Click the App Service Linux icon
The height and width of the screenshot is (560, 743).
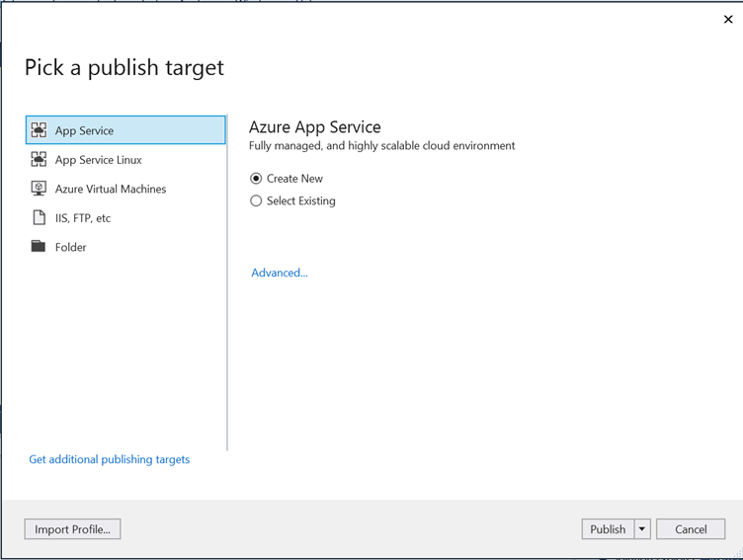coord(39,159)
